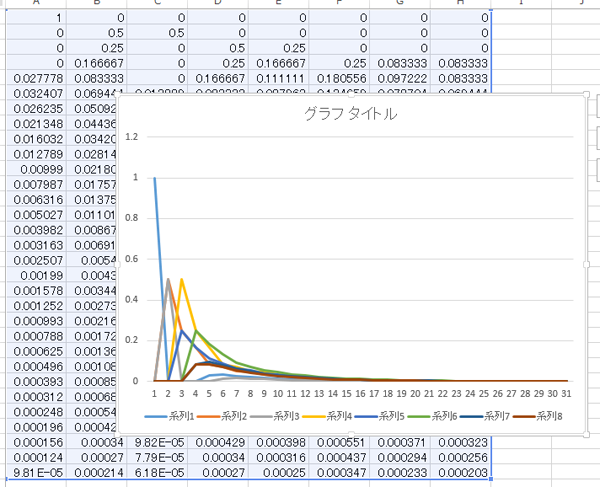Viewport: 600px width, 487px height.
Task: Select the cell containing 0.007987
Action: [x=36, y=185]
